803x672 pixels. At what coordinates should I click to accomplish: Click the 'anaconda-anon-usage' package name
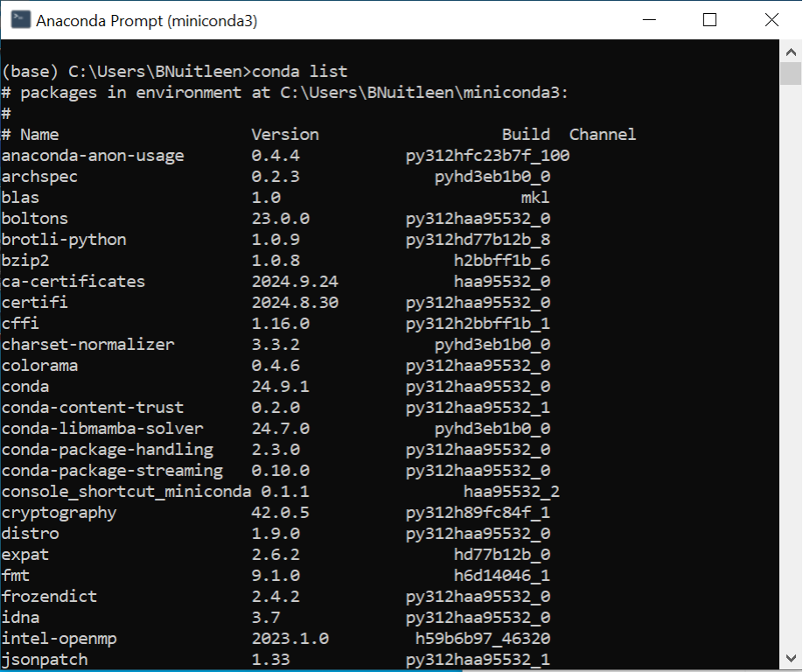[93, 156]
